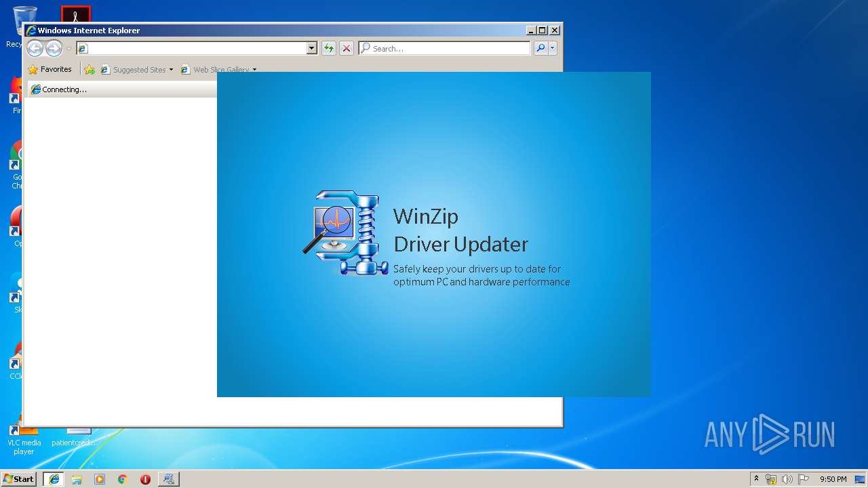Image resolution: width=868 pixels, height=488 pixels.
Task: Minimize the Internet Explorer window
Action: [530, 30]
